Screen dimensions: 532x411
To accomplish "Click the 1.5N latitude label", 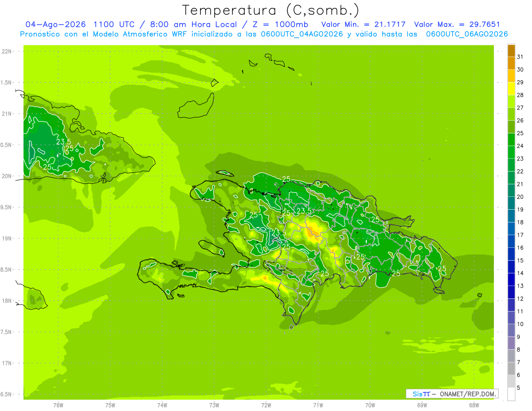I will (x=7, y=82).
